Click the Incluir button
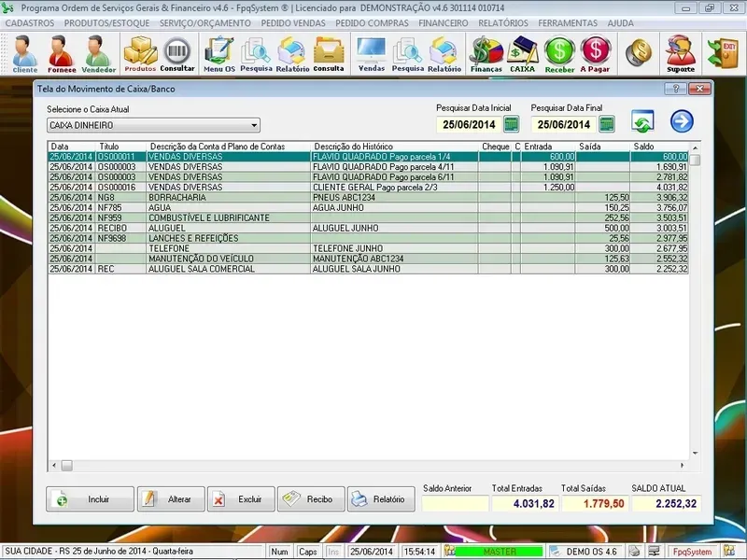747x560 pixels. pos(90,499)
